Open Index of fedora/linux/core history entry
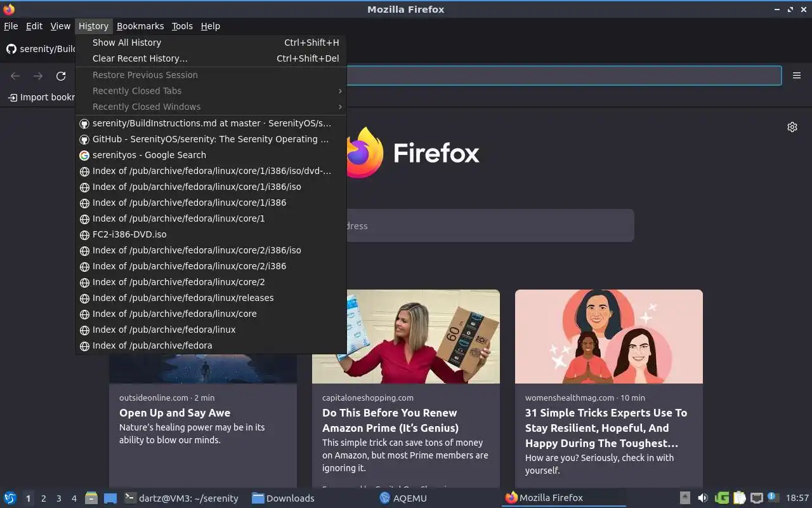Viewport: 812px width, 508px height. coord(211,314)
